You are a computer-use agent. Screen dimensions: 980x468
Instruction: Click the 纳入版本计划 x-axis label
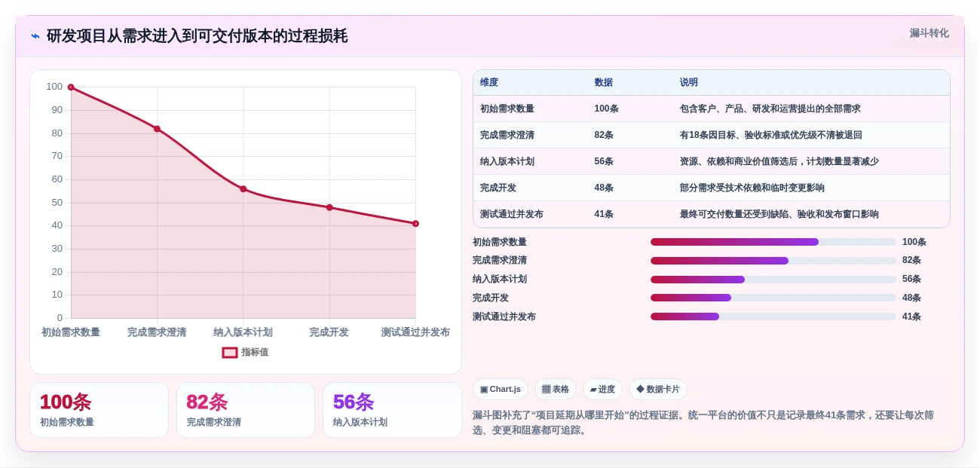[x=243, y=332]
